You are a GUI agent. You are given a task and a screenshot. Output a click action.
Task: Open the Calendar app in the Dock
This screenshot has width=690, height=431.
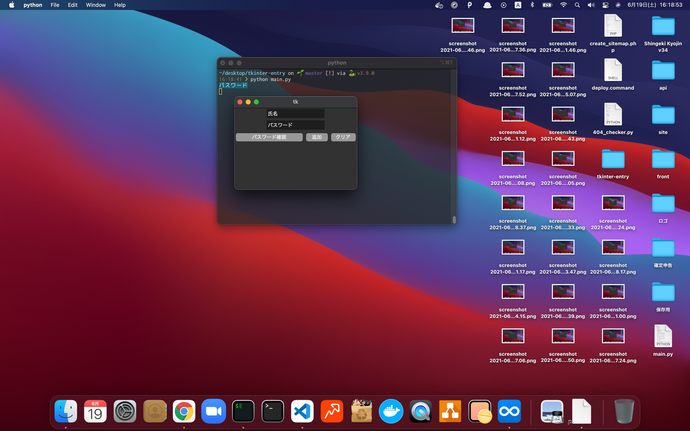[x=95, y=411]
